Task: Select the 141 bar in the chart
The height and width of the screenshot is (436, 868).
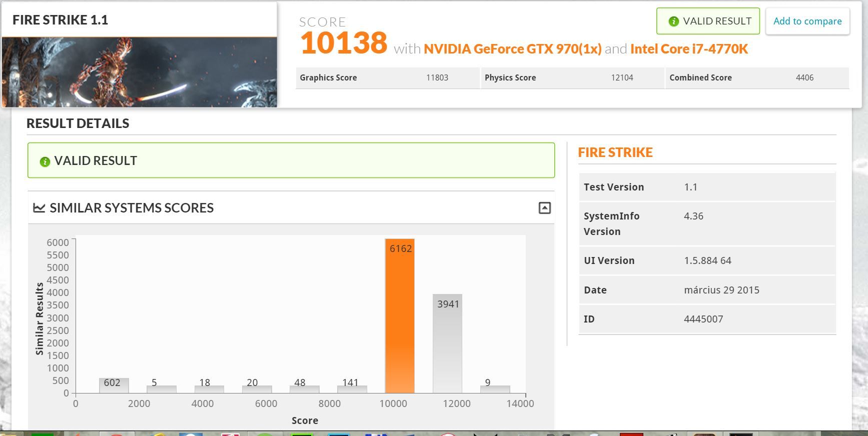Action: click(352, 389)
